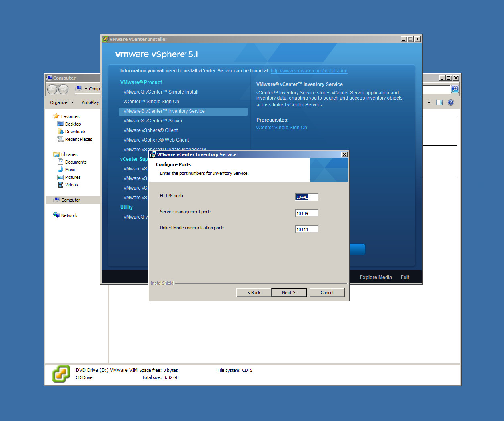Screen dimensions: 504x421
Task: Open the Downloads folder icon
Action: [x=60, y=132]
